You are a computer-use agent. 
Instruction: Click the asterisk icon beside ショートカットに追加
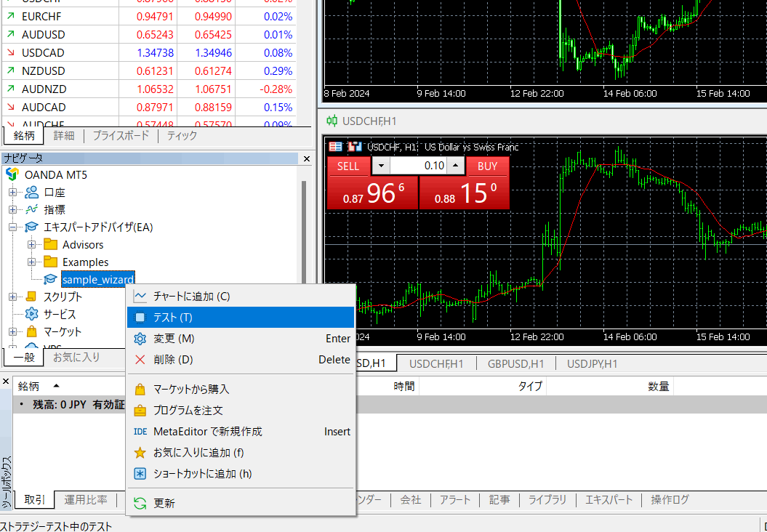point(140,473)
